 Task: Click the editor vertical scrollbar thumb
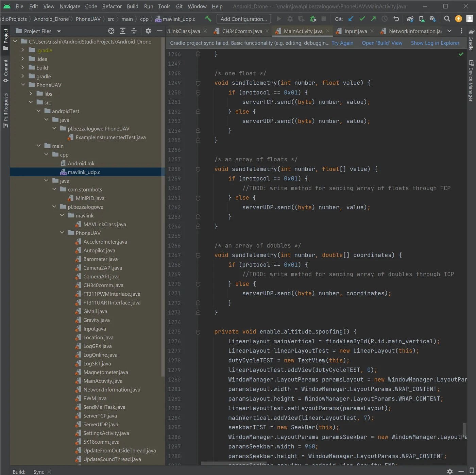pos(464,429)
